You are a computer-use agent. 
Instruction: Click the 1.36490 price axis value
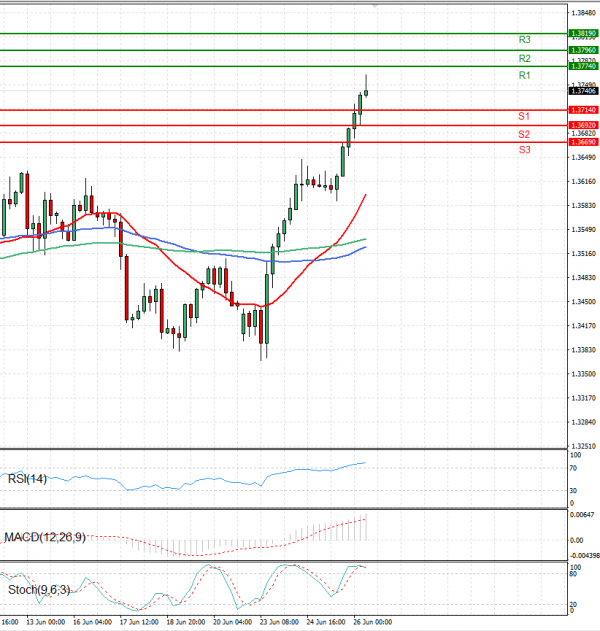tap(584, 157)
